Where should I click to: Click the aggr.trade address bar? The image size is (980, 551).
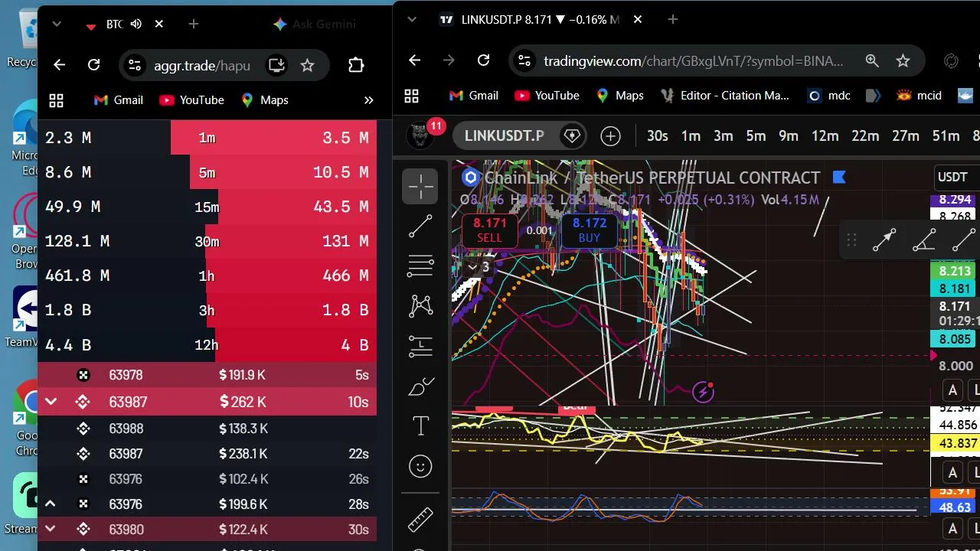coord(202,65)
